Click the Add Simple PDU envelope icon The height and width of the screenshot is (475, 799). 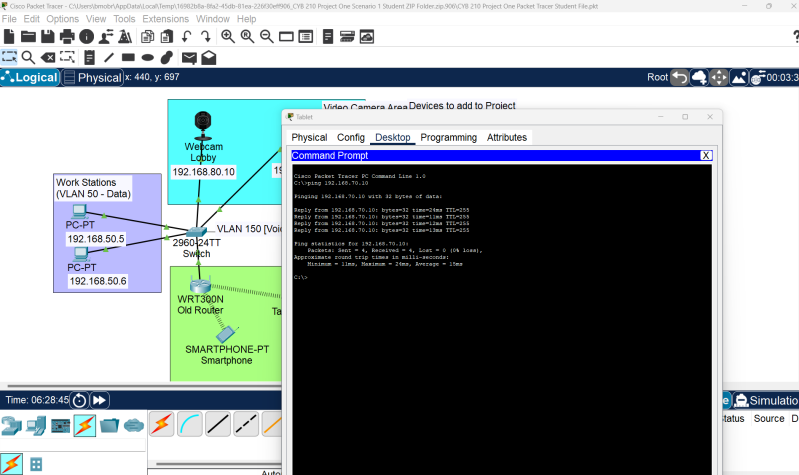coord(188,57)
